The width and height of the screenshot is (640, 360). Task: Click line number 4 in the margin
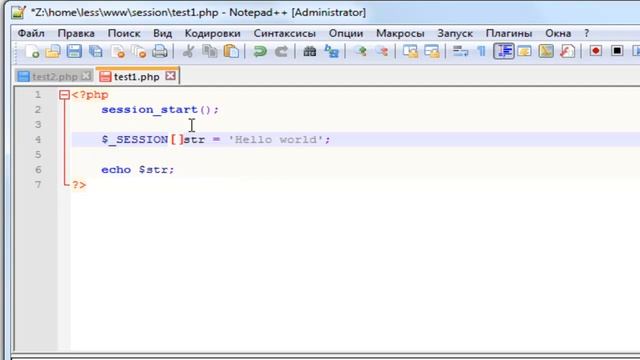click(38, 140)
